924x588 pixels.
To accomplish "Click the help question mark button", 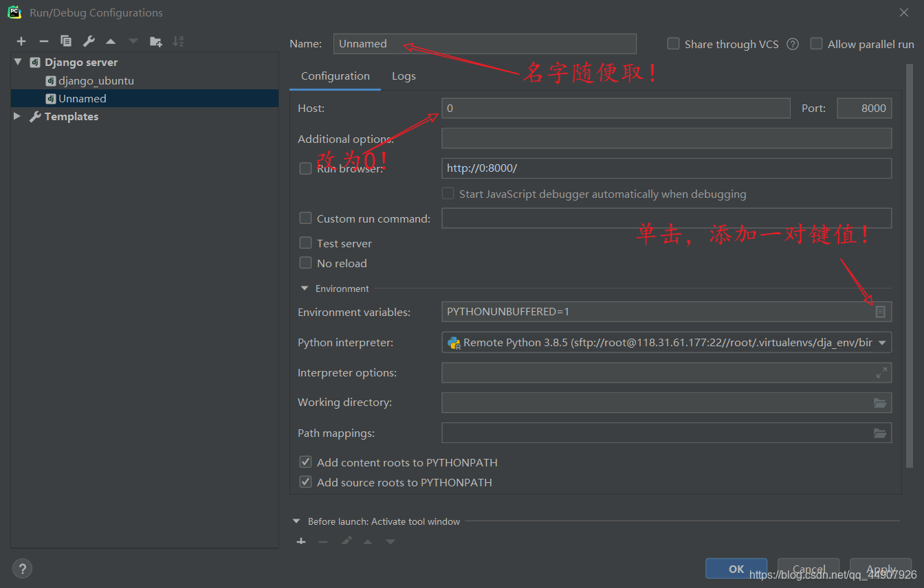I will 22,569.
